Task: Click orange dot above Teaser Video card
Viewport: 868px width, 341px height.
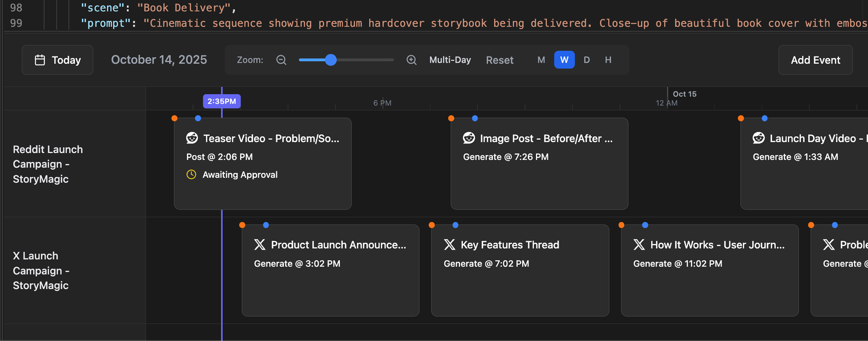Action: (x=174, y=118)
